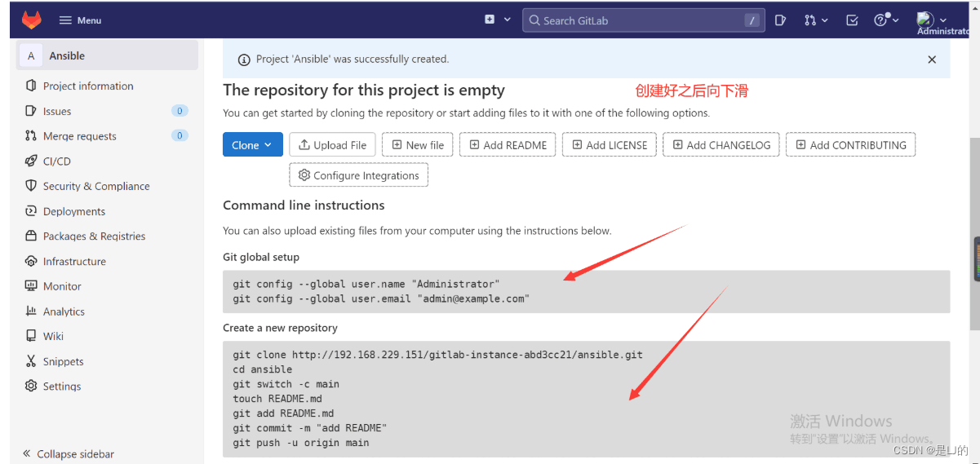The width and height of the screenshot is (980, 464).
Task: Open the help question mark icon
Action: [880, 20]
